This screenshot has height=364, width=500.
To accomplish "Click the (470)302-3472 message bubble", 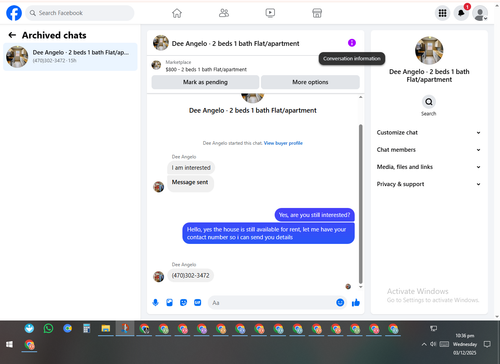I will coord(190,275).
